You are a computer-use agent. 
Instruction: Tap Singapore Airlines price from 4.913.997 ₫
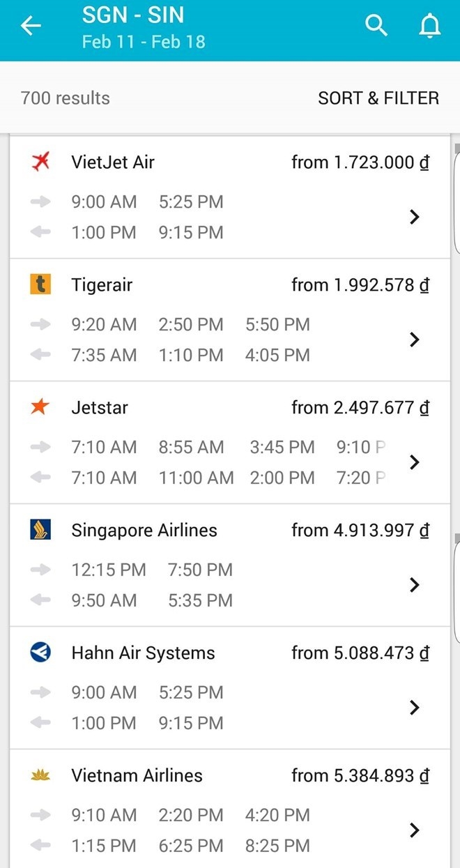click(360, 531)
